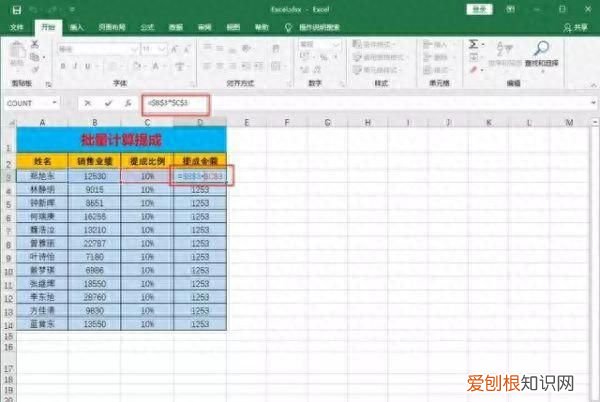The width and height of the screenshot is (600, 402).
Task: Click the Name Box showing COUNT
Action: pyautogui.click(x=28, y=103)
